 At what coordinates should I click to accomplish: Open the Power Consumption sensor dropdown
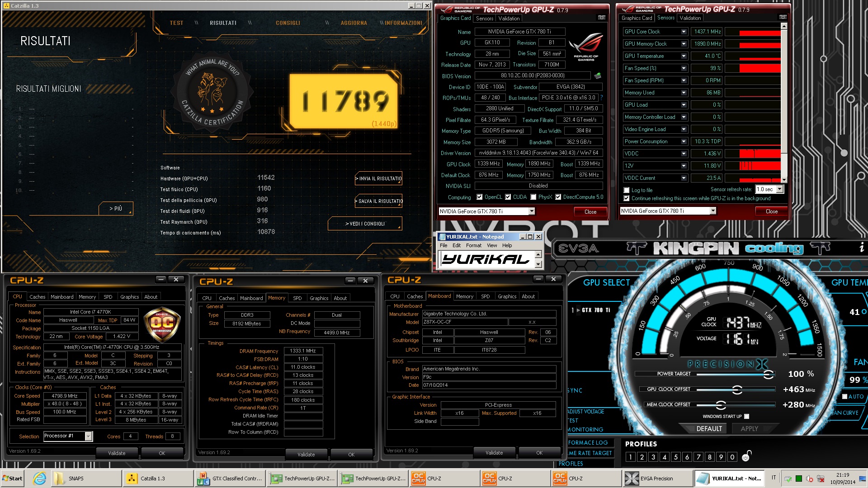(x=684, y=141)
